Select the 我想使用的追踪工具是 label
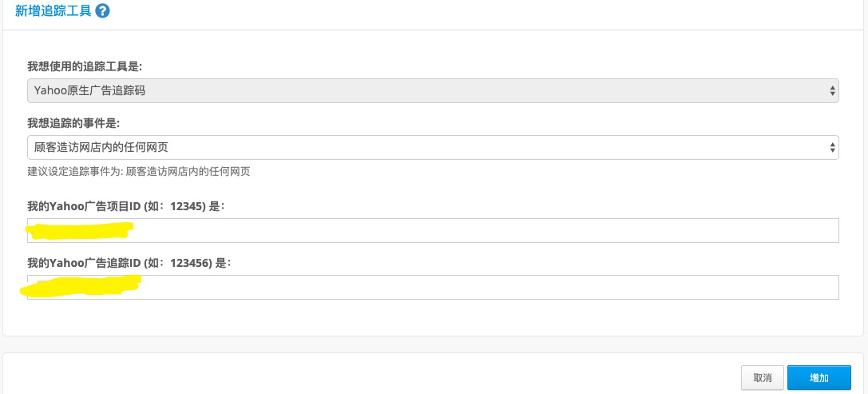Screen dimensions: 868x394 85,66
